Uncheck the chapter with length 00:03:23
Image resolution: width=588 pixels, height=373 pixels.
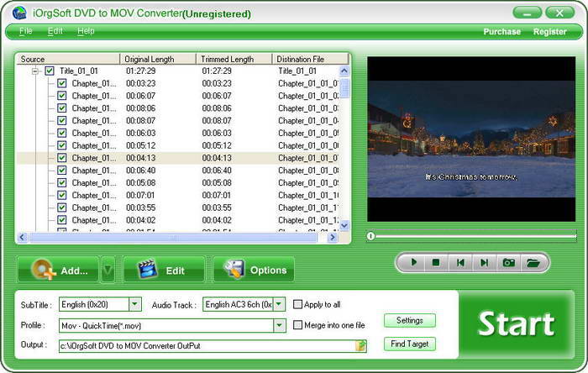click(62, 83)
